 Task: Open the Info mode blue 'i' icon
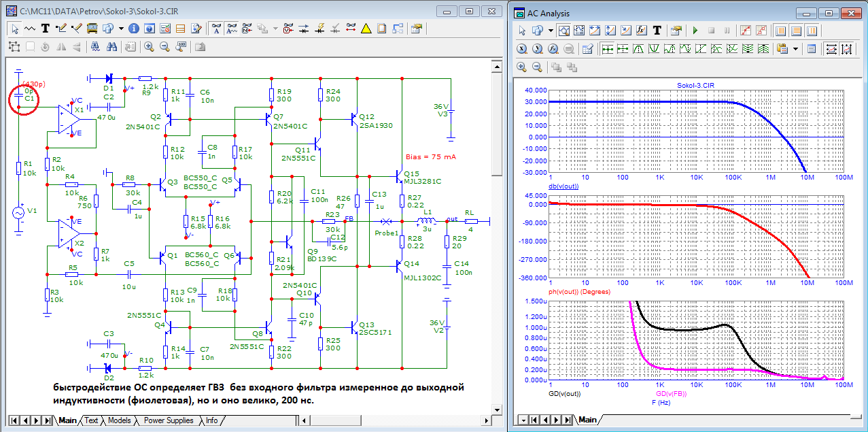(x=133, y=29)
